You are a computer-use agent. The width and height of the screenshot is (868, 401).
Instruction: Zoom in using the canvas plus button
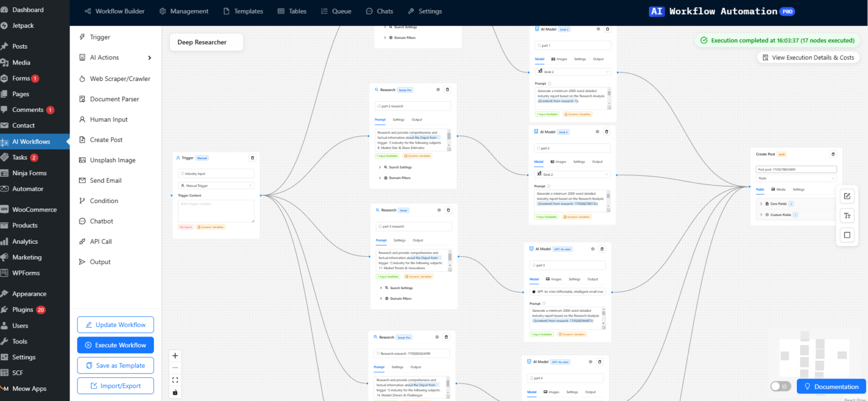[175, 356]
